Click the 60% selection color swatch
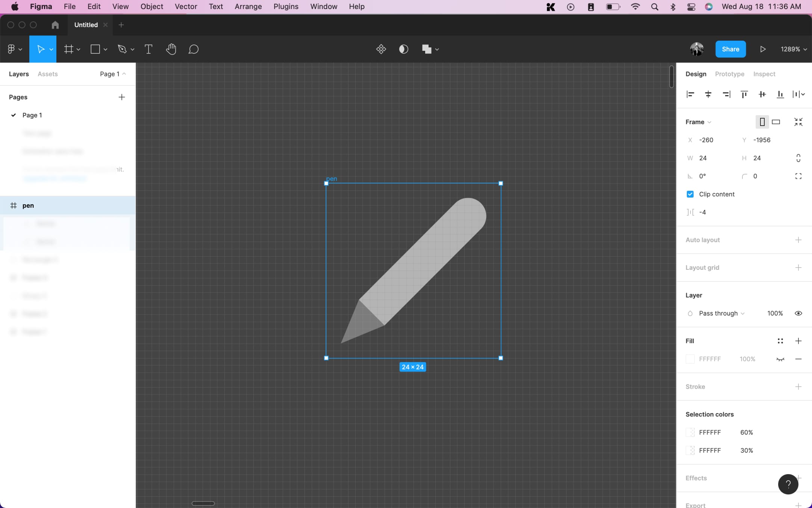Image resolution: width=812 pixels, height=508 pixels. click(690, 432)
